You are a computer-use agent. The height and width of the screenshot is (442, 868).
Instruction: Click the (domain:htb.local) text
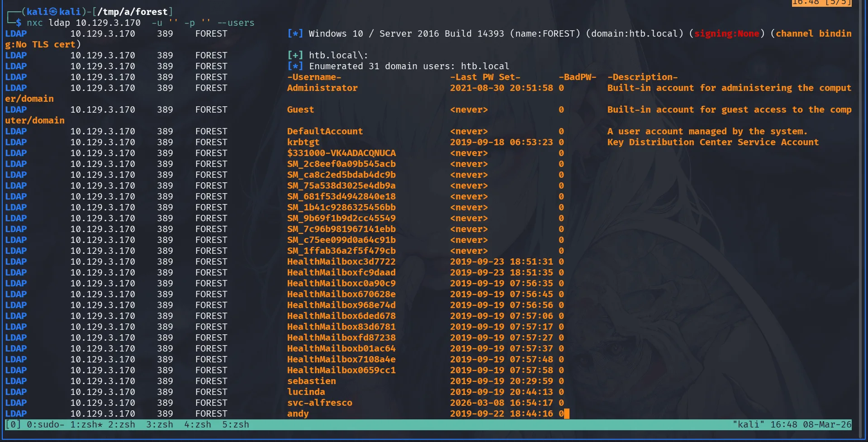click(634, 33)
